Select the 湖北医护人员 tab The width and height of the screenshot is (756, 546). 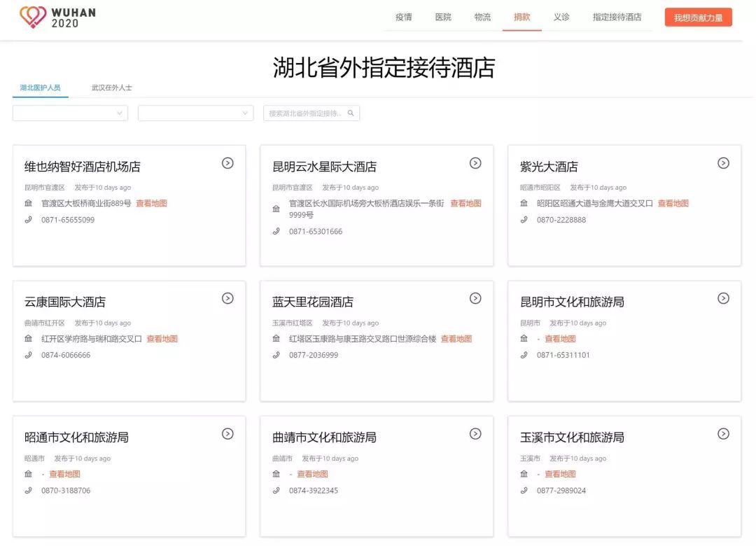39,89
